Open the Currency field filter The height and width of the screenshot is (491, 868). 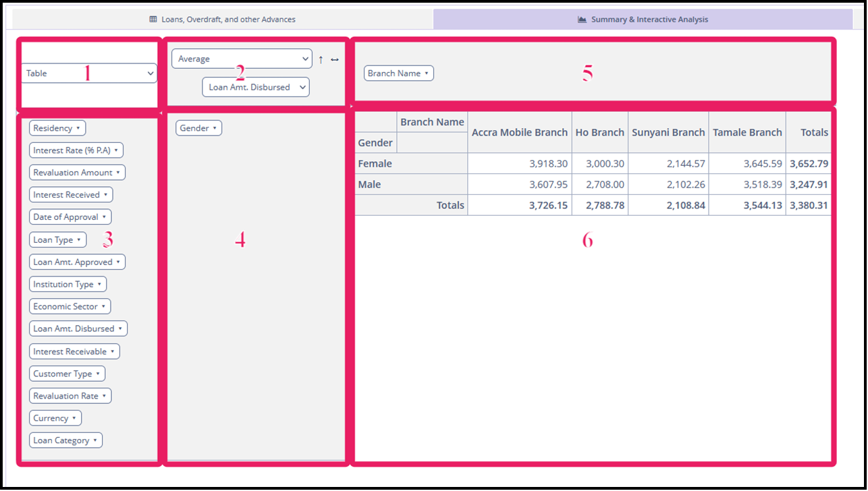click(55, 417)
